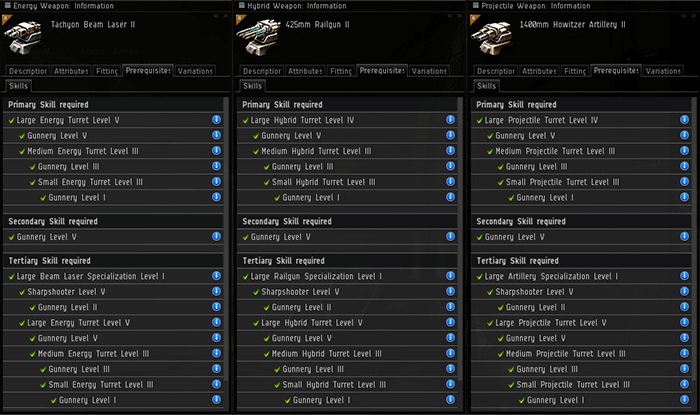Click scrollbar of Energy Weapon skills list
700x415 pixels.
[x=226, y=239]
